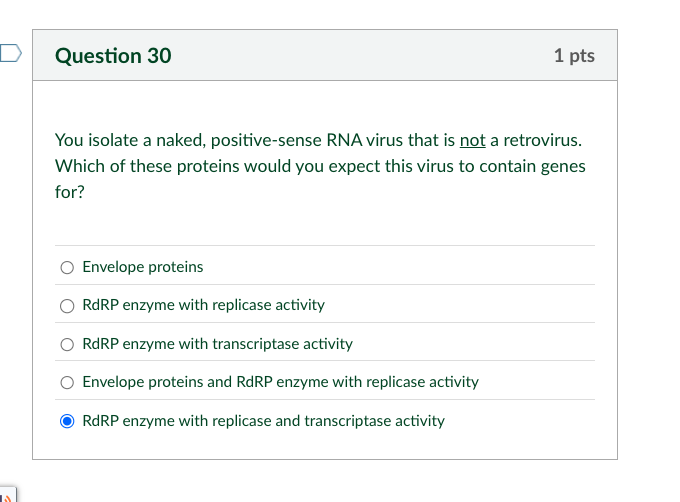Click the 'RdRP enzyme with replicase activity' label text
This screenshot has height=502, width=680.
click(x=203, y=305)
